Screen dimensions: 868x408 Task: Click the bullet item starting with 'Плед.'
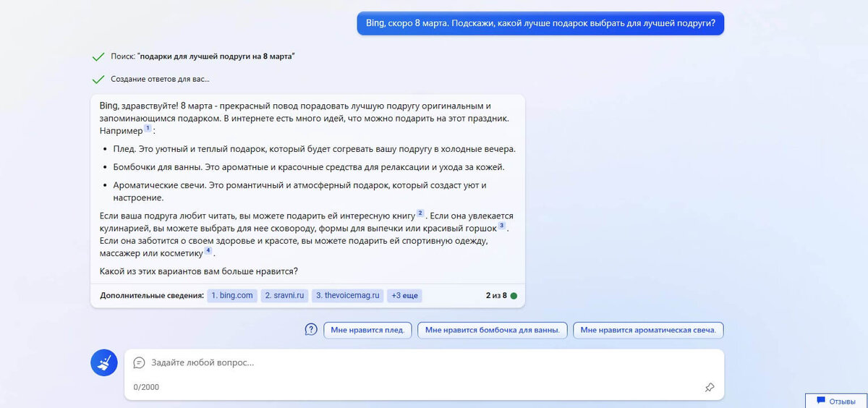(x=314, y=149)
